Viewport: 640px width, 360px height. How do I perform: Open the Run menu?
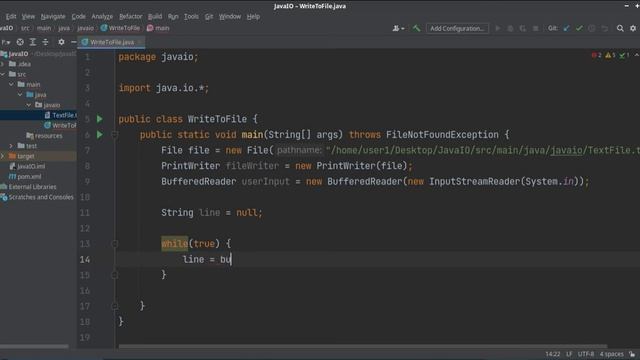173,16
